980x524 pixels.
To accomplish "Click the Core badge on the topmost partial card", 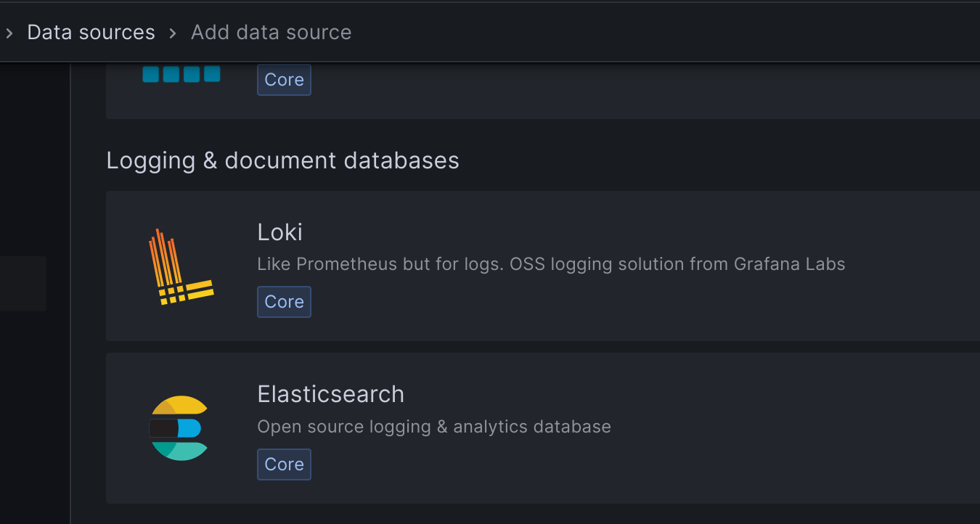I will pyautogui.click(x=284, y=80).
